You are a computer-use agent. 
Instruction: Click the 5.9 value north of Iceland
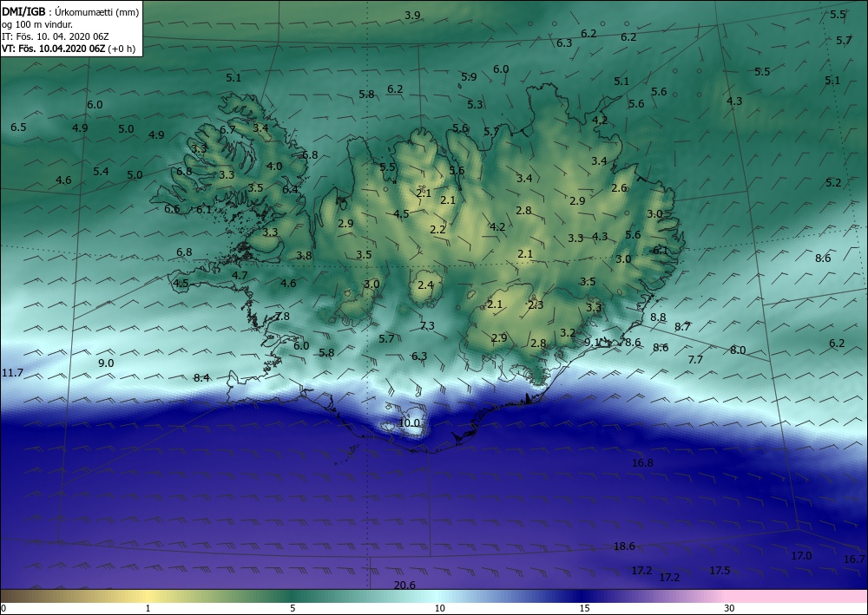(469, 77)
